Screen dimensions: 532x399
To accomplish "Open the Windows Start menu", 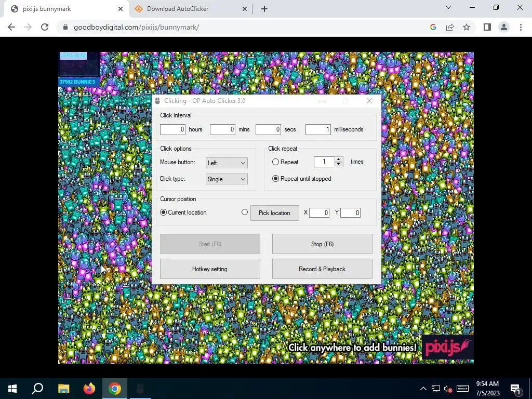I will click(12, 389).
